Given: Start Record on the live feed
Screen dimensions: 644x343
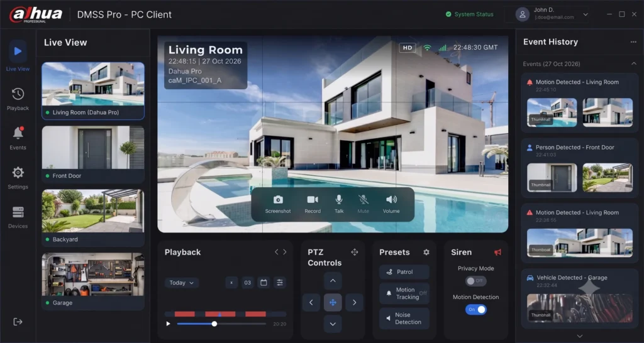Looking at the screenshot, I should [313, 204].
